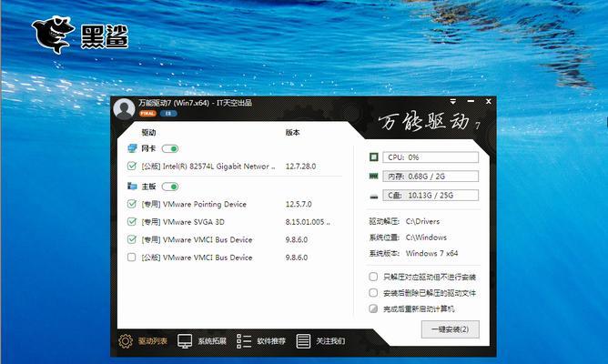
Task: Click the 版本 column header
Action: 292,133
